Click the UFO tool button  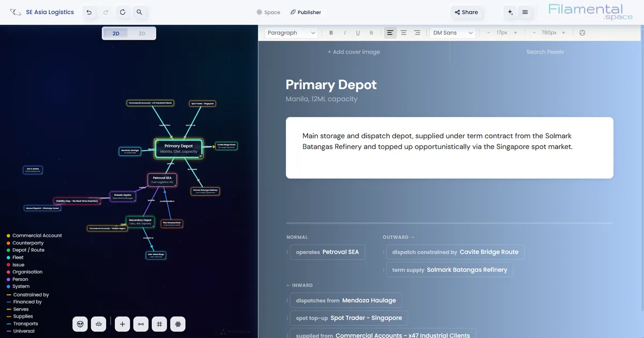click(99, 324)
